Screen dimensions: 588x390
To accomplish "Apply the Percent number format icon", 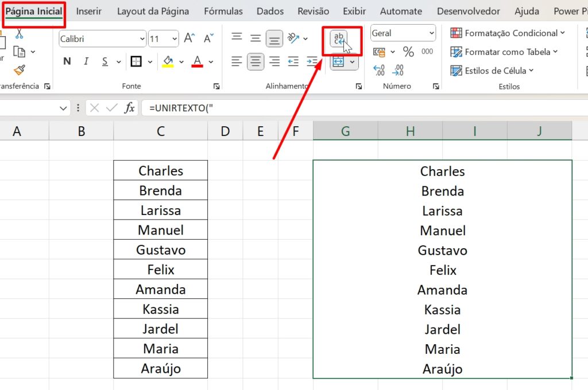I will [408, 52].
